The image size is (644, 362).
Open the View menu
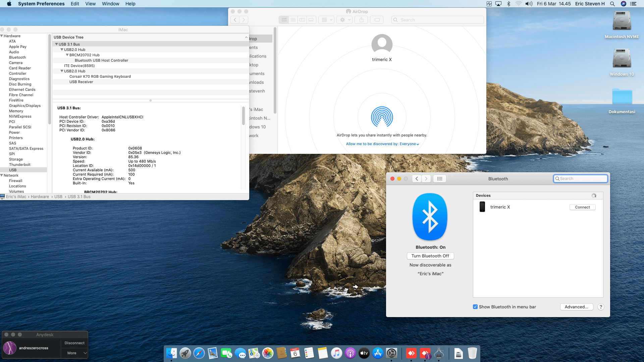(90, 4)
